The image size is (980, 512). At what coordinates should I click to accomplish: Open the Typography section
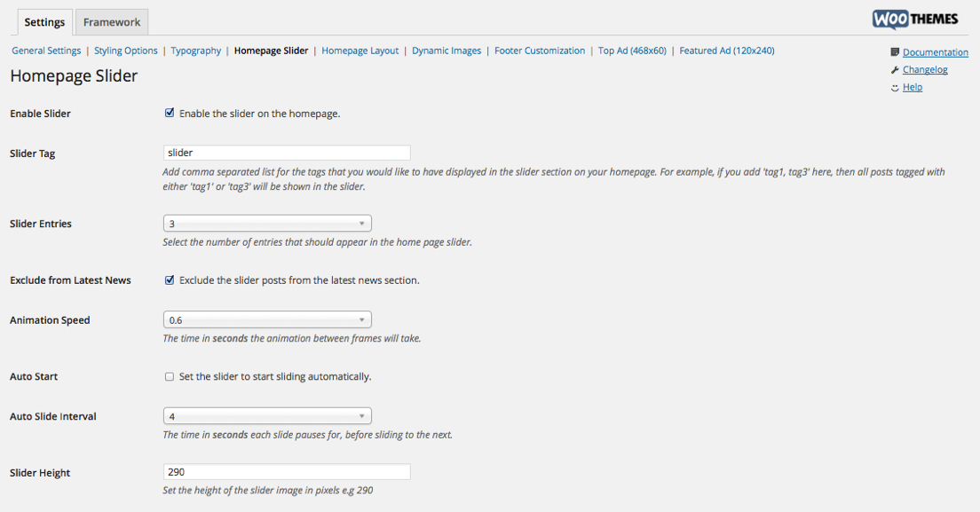tap(196, 51)
